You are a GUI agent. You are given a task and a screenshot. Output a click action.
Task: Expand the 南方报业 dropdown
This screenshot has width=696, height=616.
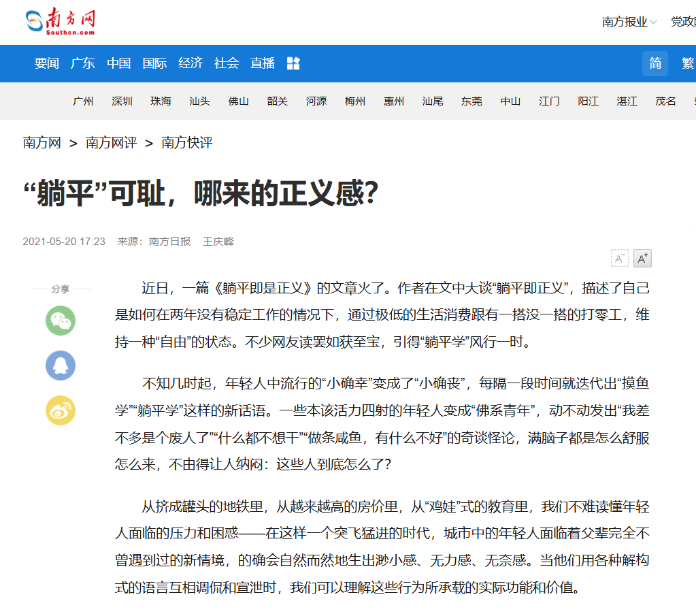coord(629,22)
